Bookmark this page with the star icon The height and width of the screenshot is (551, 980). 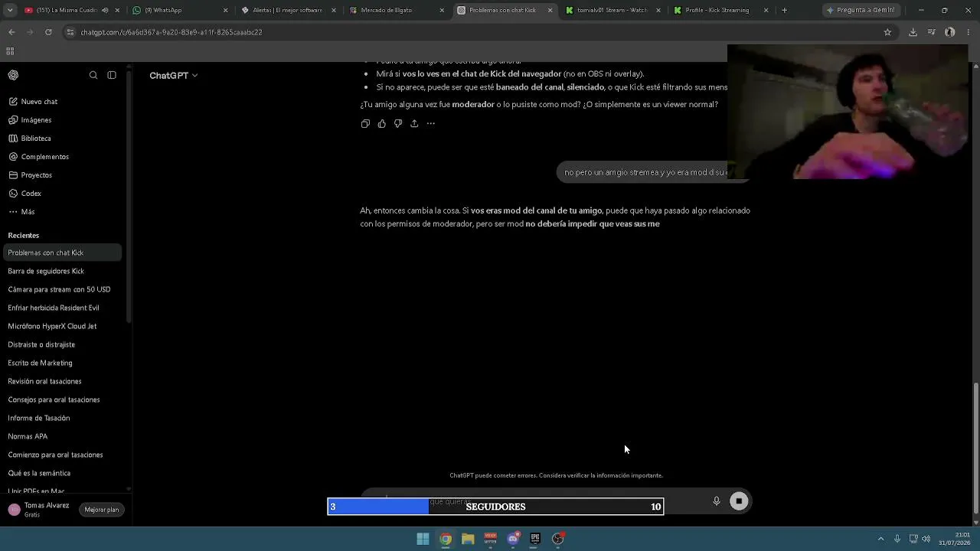pyautogui.click(x=887, y=32)
